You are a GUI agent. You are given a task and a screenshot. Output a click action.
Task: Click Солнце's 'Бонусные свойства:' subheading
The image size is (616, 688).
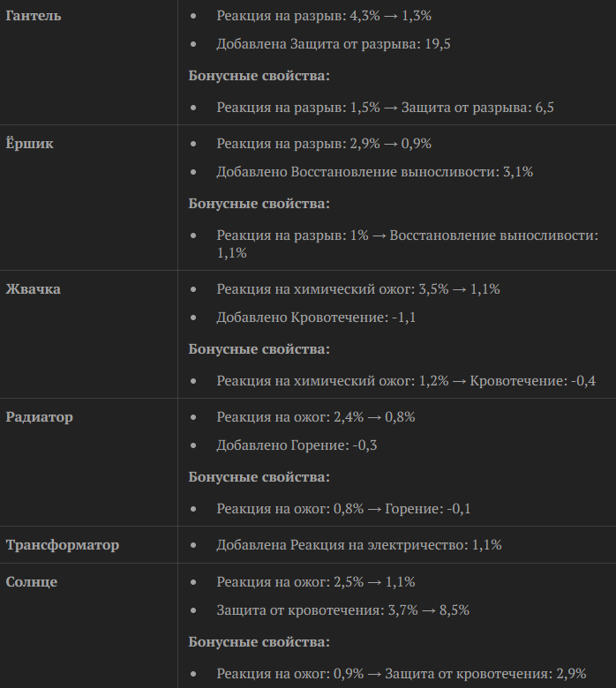[259, 642]
